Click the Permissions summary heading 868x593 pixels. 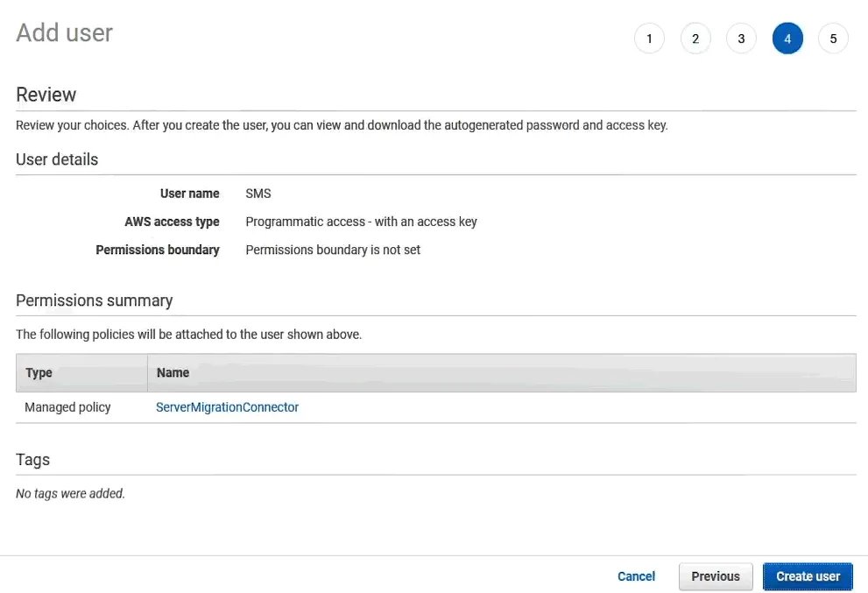click(x=94, y=300)
